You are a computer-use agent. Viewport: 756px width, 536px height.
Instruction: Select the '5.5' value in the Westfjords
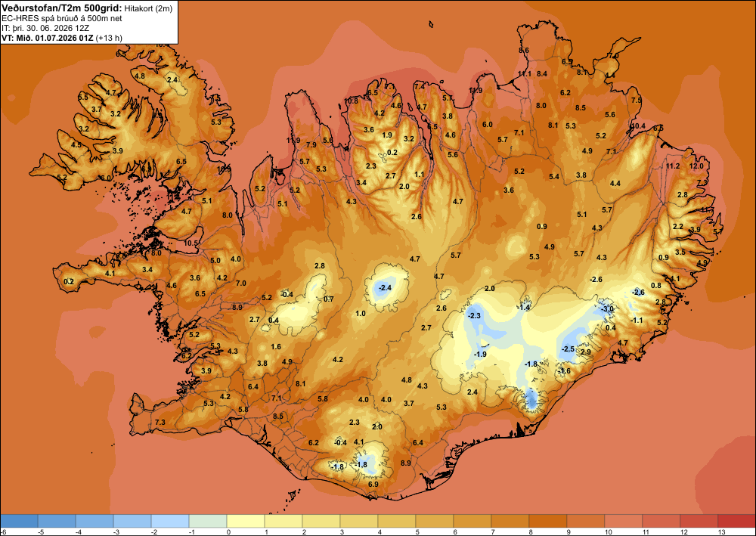(x=83, y=98)
